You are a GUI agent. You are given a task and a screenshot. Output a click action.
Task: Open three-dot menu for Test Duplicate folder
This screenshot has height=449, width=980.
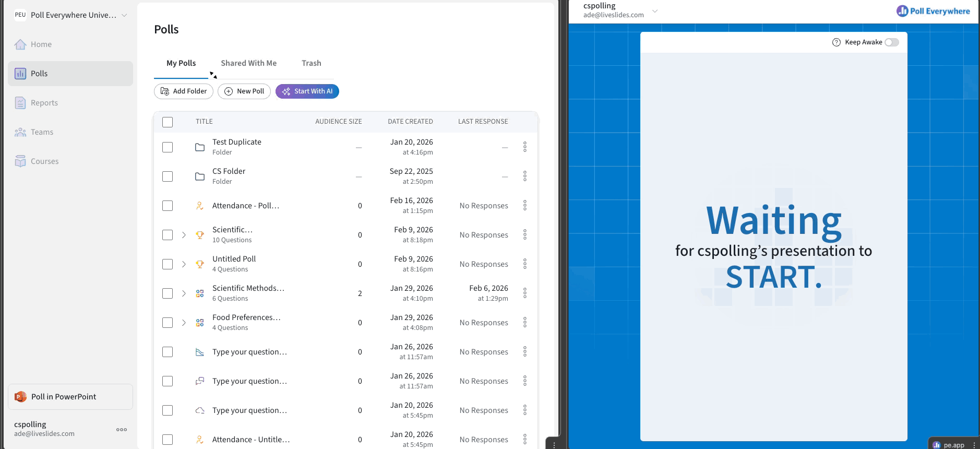click(525, 147)
